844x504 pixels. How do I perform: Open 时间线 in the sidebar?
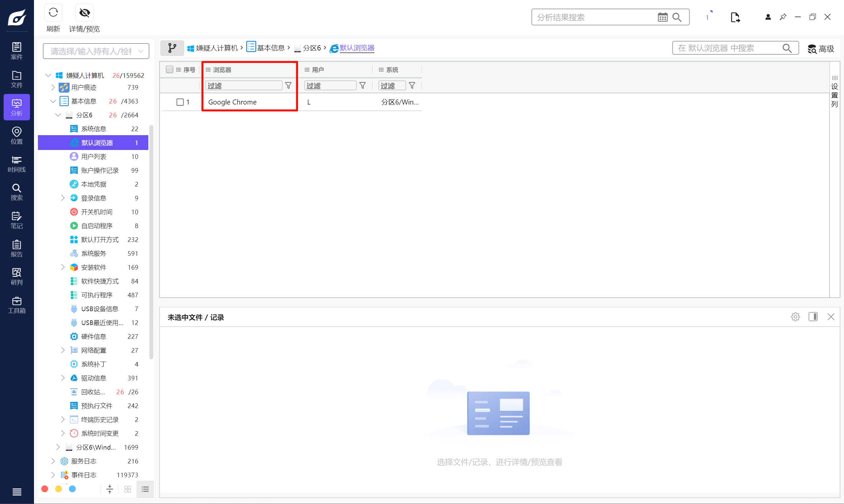click(16, 164)
